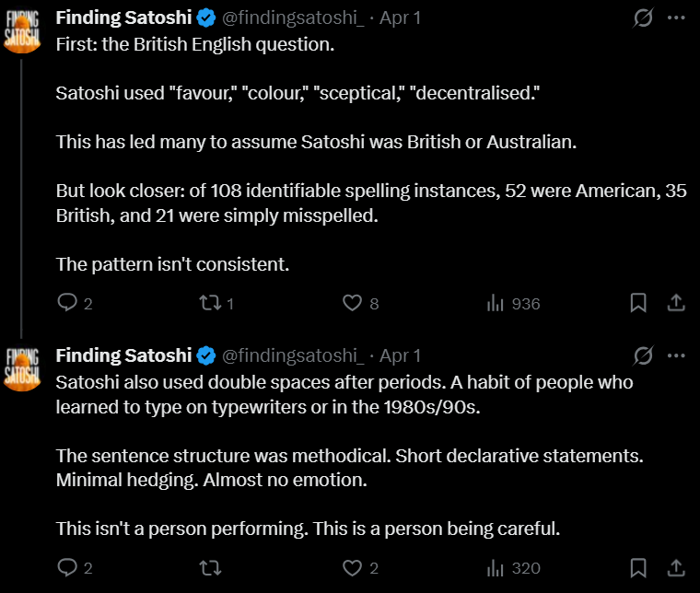Share the British English spelling tweet
This screenshot has height=593, width=700.
(675, 303)
